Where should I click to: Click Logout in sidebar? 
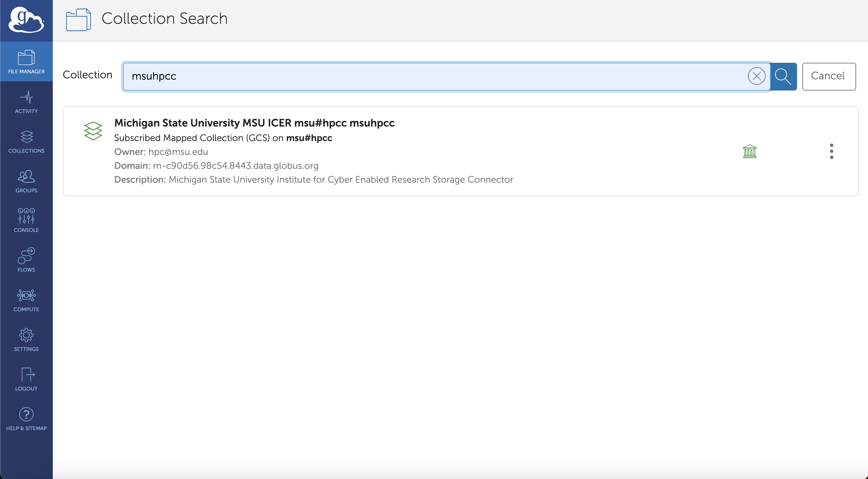point(26,379)
